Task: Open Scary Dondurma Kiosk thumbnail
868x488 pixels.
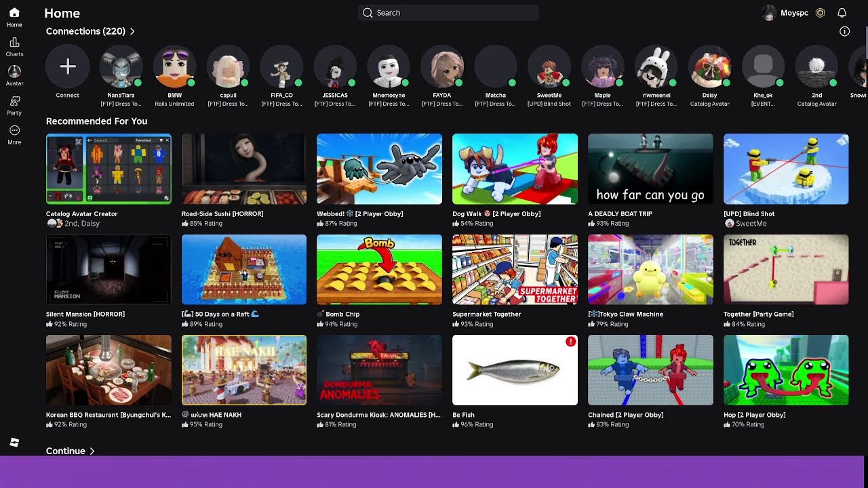Action: (x=379, y=370)
